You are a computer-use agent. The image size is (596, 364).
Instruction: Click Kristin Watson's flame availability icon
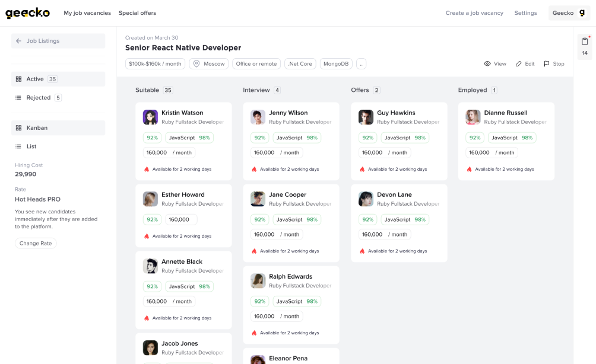click(147, 170)
